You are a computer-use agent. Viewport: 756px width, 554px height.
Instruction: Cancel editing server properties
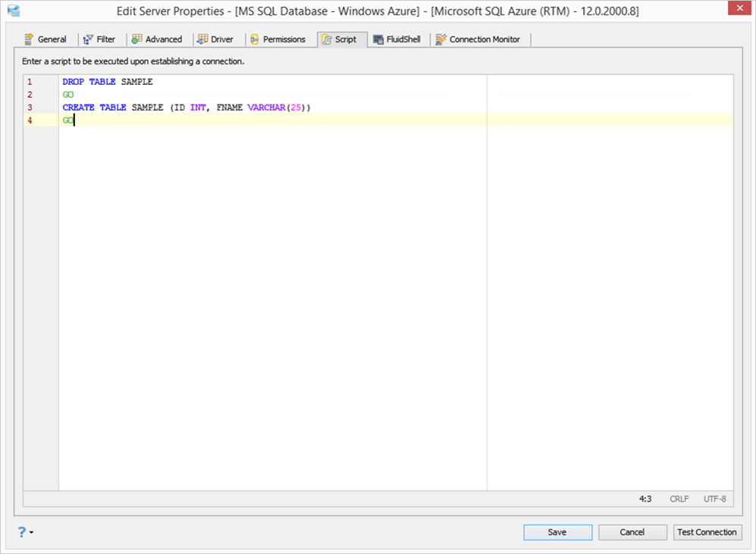632,532
